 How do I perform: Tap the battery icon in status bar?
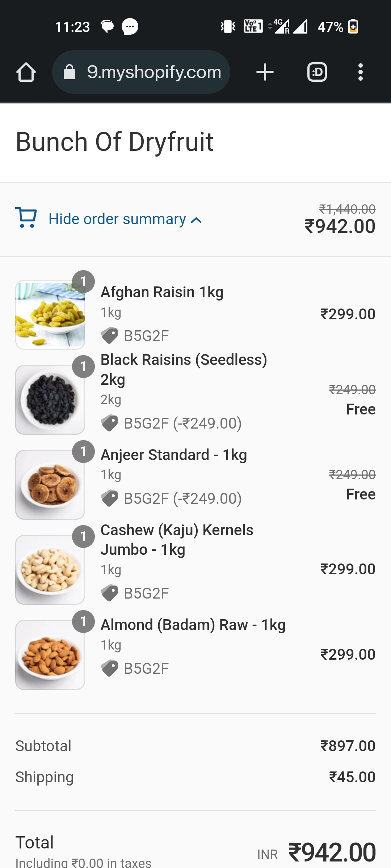[353, 27]
